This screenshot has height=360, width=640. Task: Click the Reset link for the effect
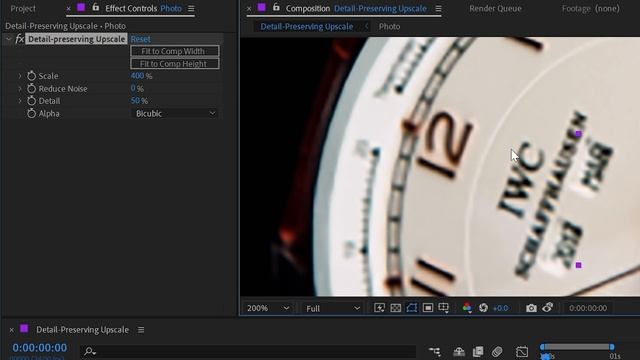coord(140,39)
